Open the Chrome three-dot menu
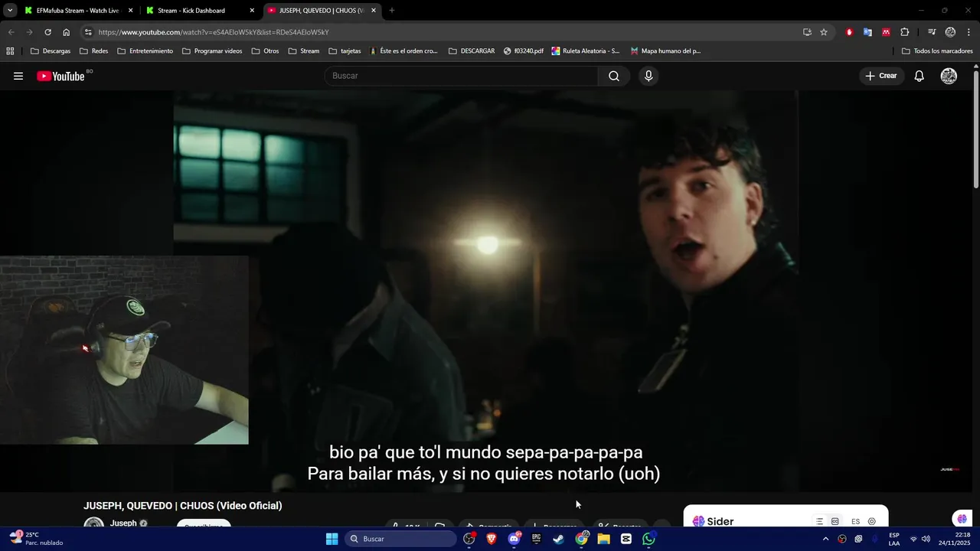This screenshot has height=551, width=980. click(x=969, y=32)
